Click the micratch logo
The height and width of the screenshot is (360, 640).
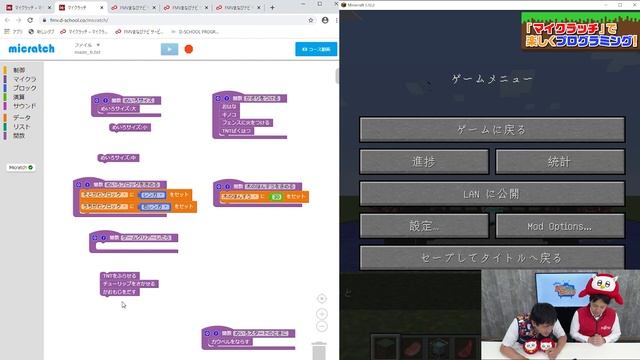coord(31,49)
